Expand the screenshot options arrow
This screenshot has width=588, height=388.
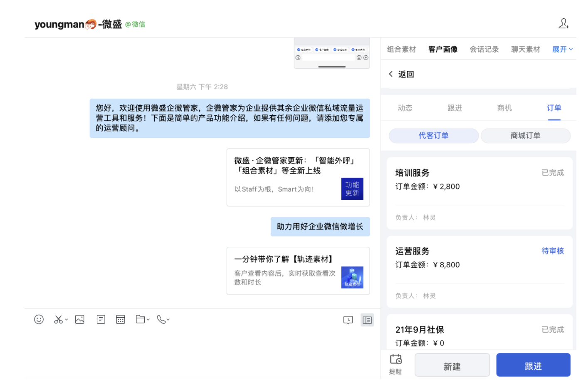click(67, 320)
